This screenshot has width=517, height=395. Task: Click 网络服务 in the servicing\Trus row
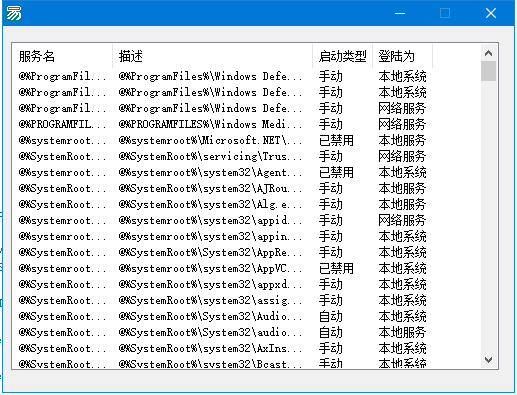pos(402,156)
